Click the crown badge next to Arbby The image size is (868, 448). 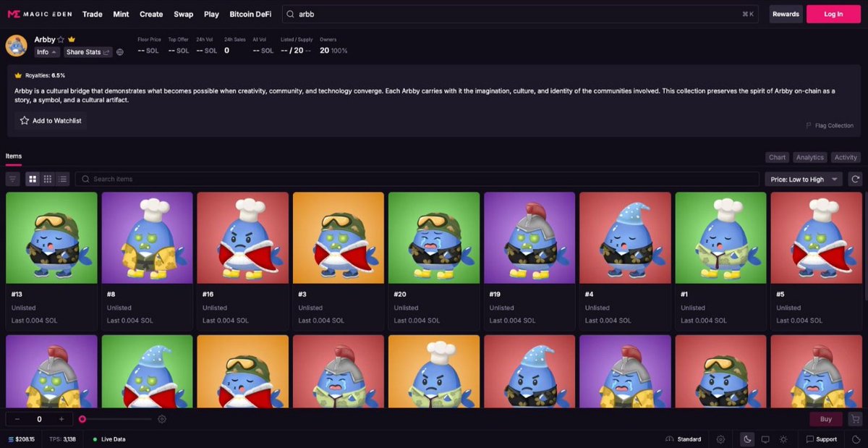tap(72, 40)
